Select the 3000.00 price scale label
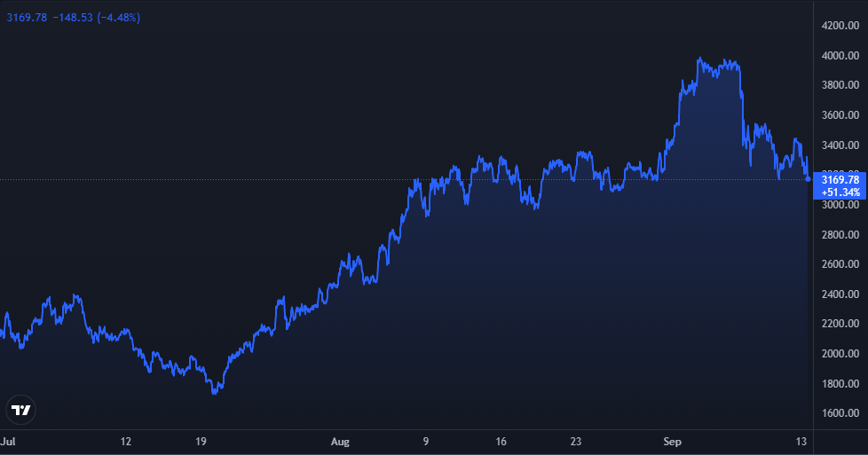 pos(839,205)
